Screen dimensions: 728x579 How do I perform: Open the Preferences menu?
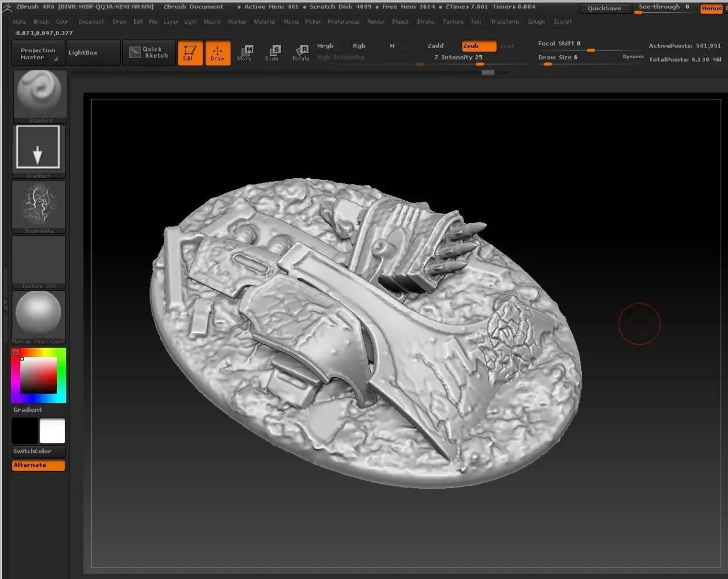coord(343,22)
